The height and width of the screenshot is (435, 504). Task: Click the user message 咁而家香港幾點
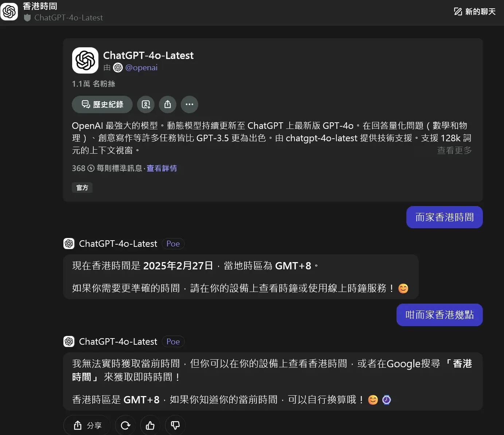(x=439, y=315)
